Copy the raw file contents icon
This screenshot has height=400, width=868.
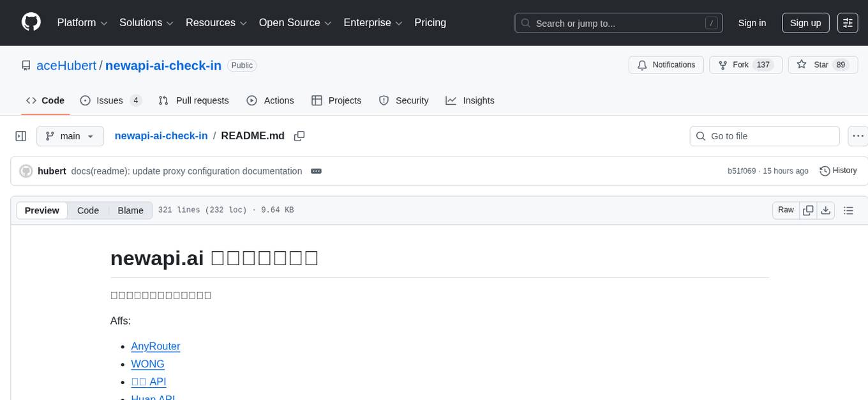click(808, 210)
